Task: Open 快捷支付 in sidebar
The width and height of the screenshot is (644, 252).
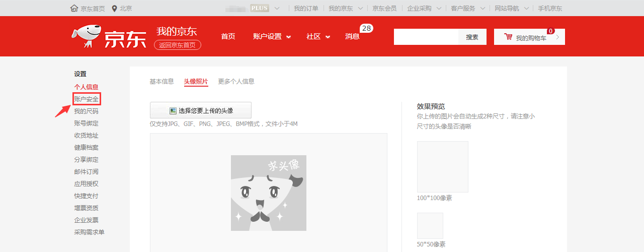Action: tap(86, 196)
